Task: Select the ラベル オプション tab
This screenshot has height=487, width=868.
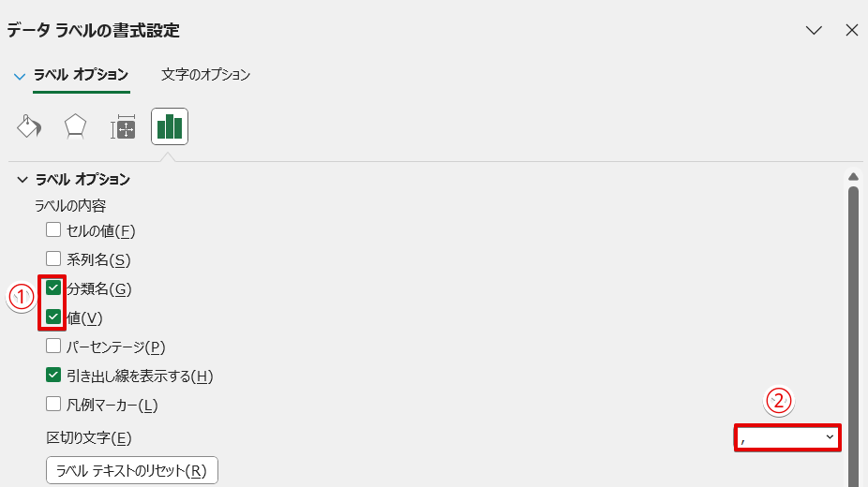Action: click(82, 75)
